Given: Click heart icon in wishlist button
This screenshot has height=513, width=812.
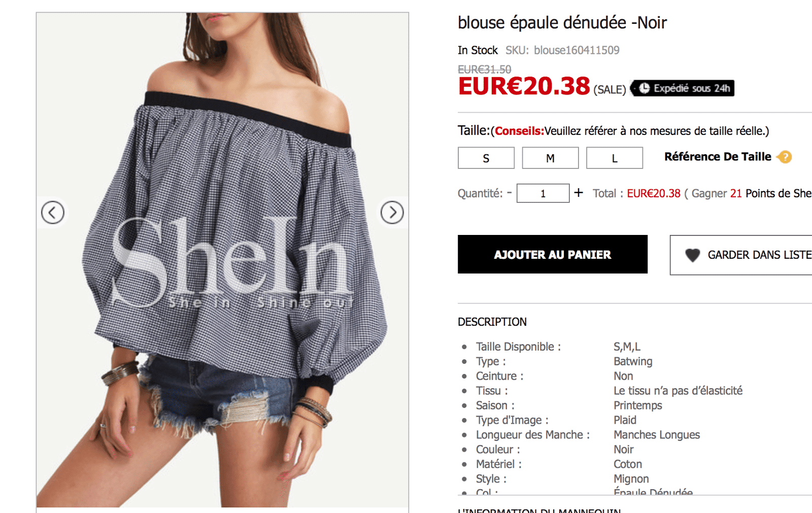Looking at the screenshot, I should click(x=693, y=255).
